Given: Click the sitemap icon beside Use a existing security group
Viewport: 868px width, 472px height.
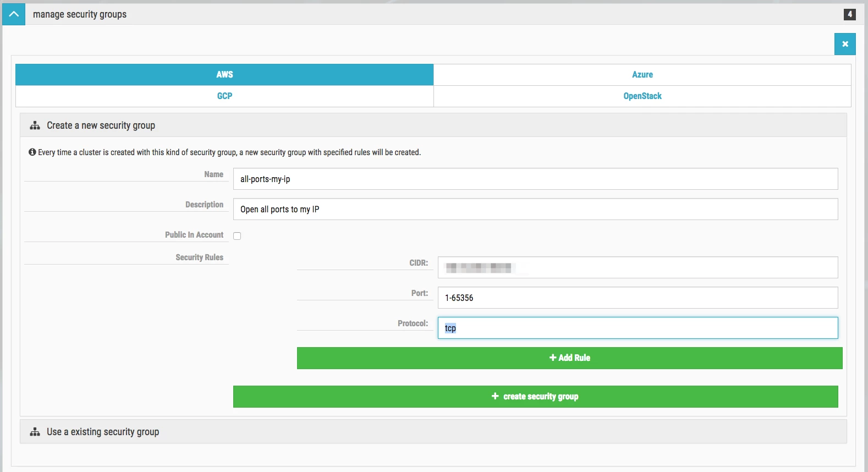Looking at the screenshot, I should point(35,432).
